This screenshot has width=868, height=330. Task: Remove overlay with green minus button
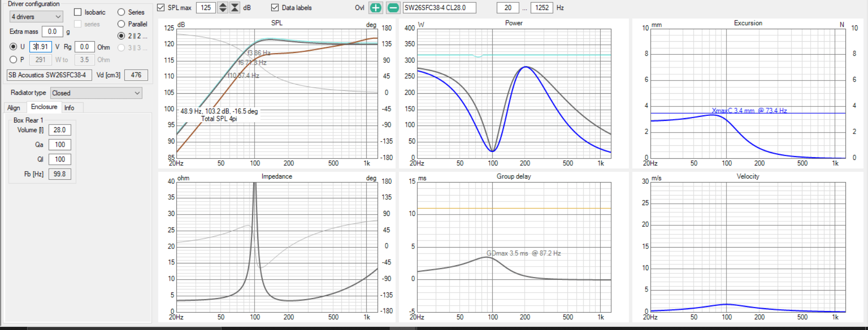tap(393, 8)
